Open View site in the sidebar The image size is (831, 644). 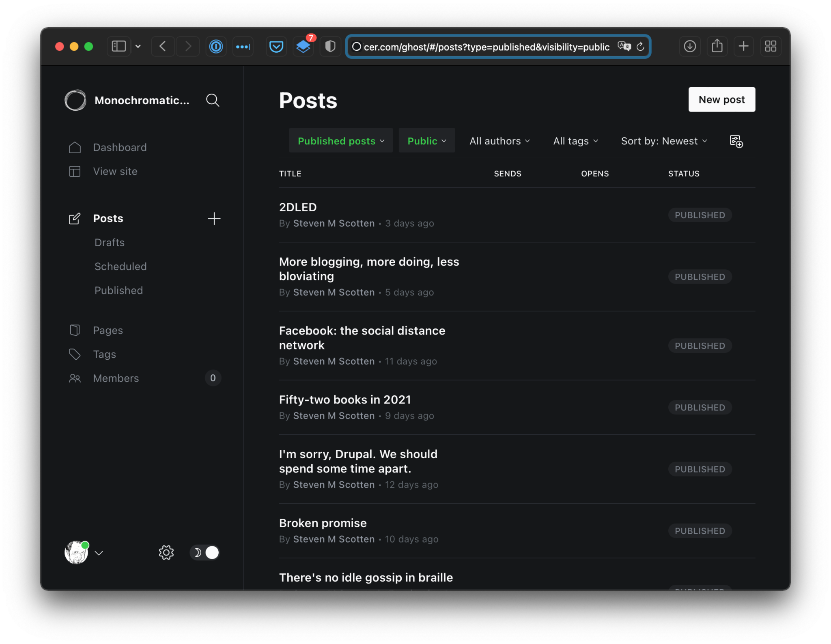click(x=115, y=171)
